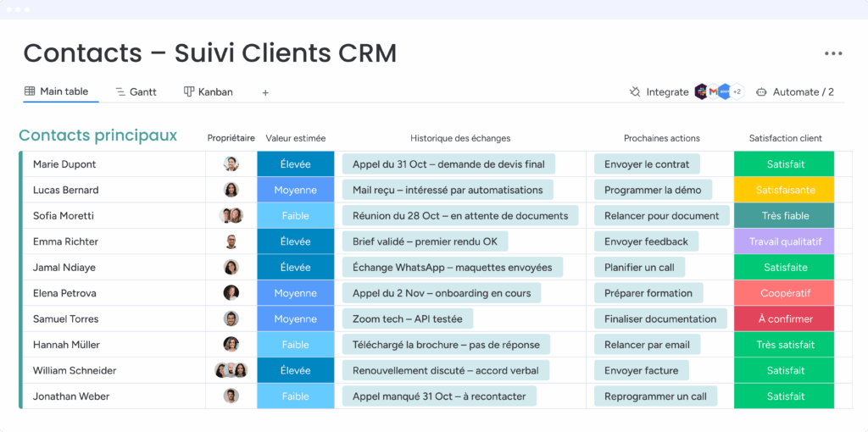
Task: Open Marie Dupont's Élevée value status
Action: pyautogui.click(x=296, y=164)
